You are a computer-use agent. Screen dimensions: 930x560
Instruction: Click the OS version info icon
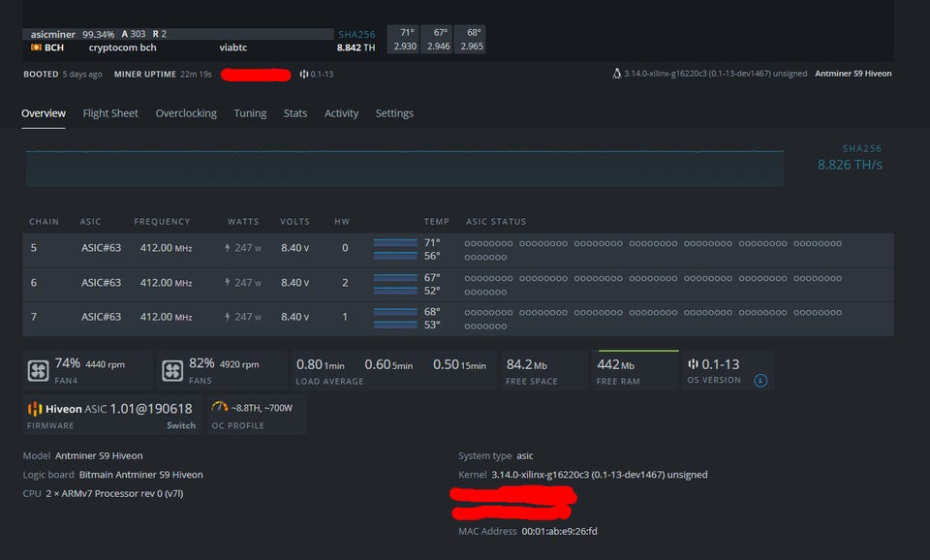tap(760, 381)
